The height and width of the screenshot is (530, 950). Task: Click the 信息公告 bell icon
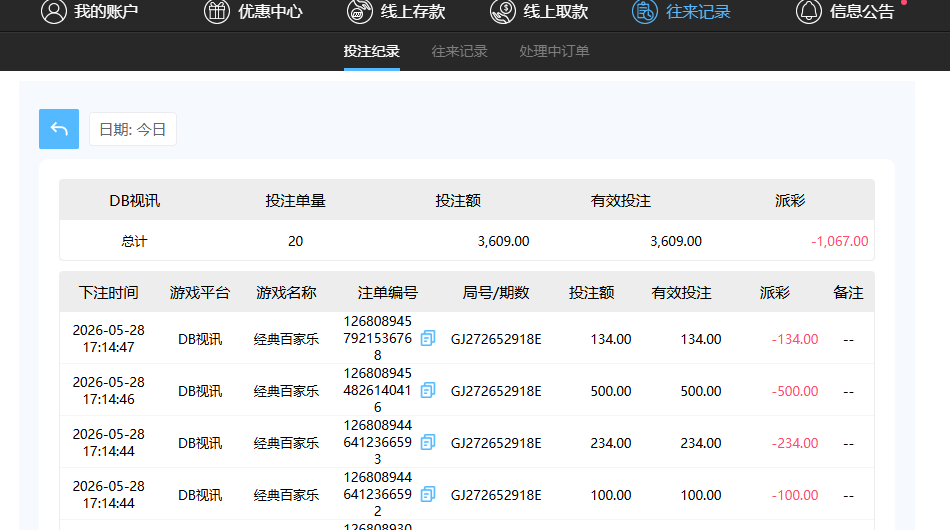[809, 12]
